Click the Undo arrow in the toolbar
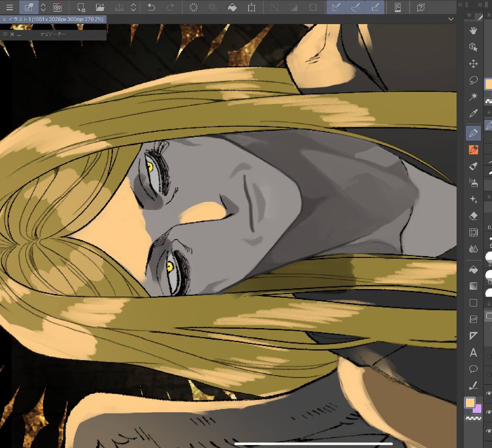The height and width of the screenshot is (448, 492). (x=151, y=7)
